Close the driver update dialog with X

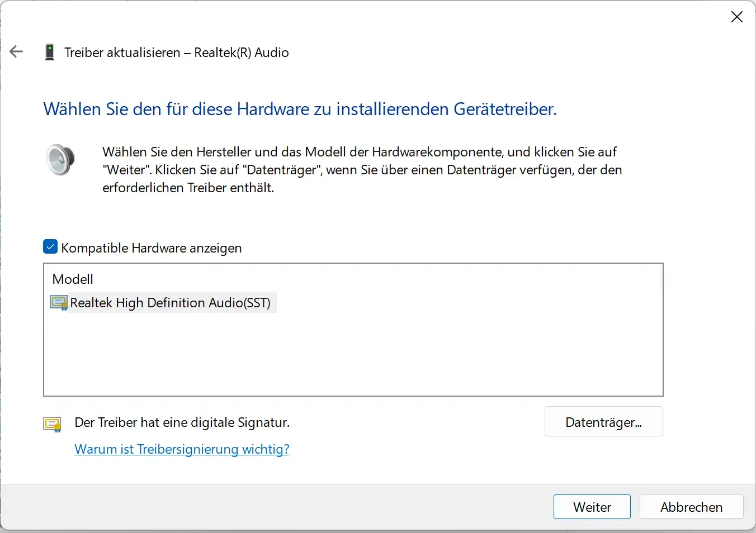click(x=736, y=17)
